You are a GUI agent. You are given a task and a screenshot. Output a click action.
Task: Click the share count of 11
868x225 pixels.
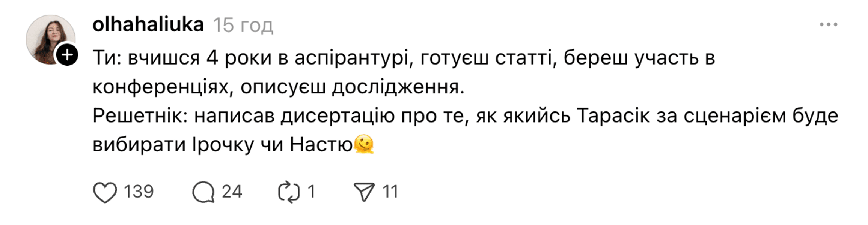pyautogui.click(x=390, y=192)
